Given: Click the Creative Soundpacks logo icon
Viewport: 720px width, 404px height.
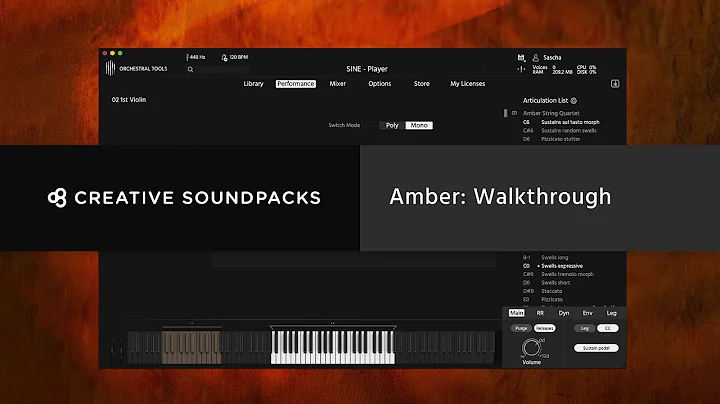Looking at the screenshot, I should [x=57, y=198].
